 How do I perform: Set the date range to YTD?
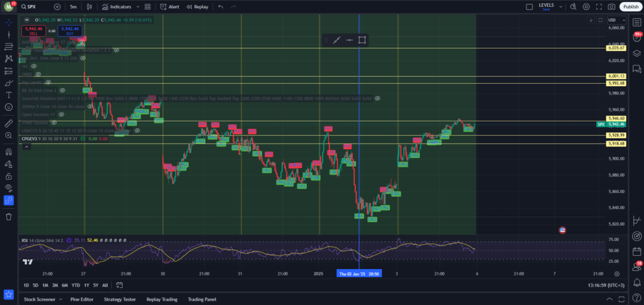(x=75, y=285)
